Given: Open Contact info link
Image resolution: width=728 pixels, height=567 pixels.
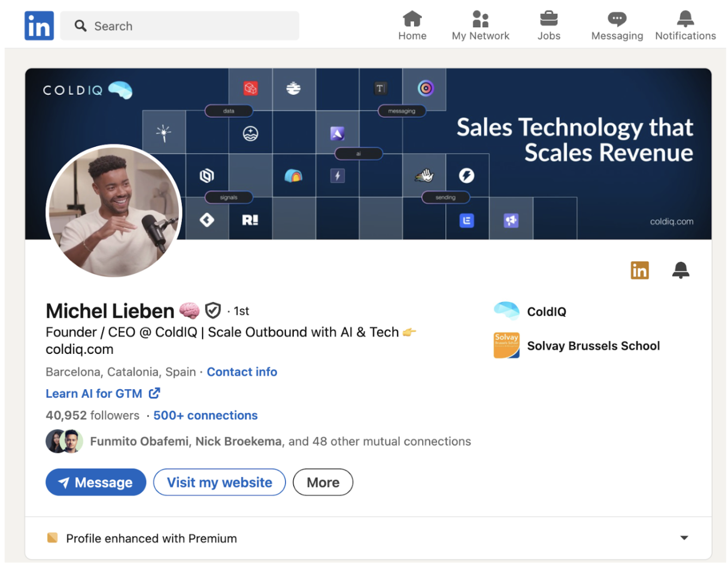Looking at the screenshot, I should click(242, 372).
